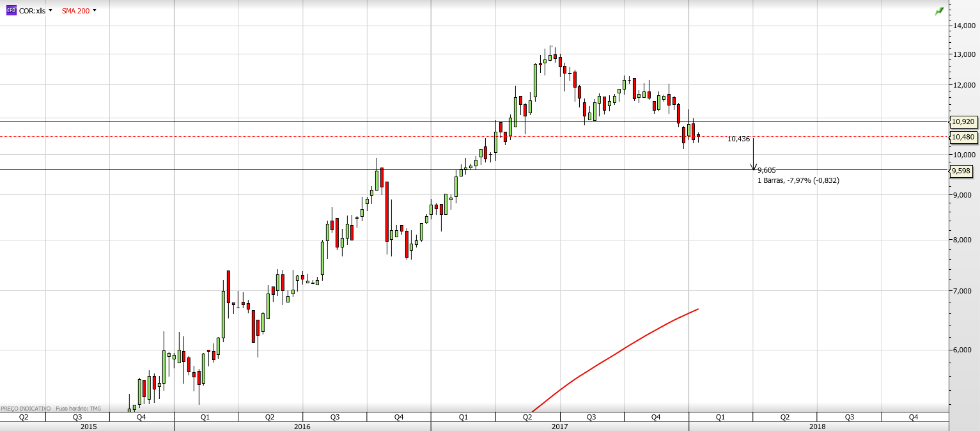Click the 13,000 price axis label

point(964,55)
